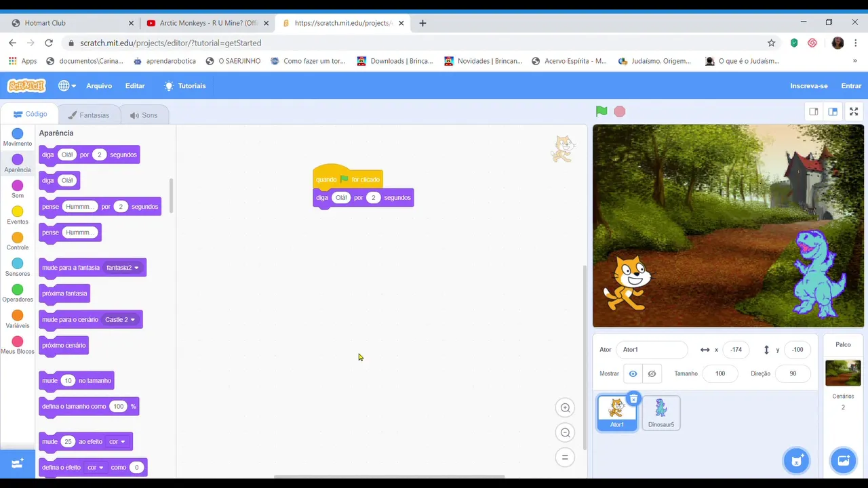The height and width of the screenshot is (488, 868).
Task: Select the Sensores block category
Action: 18,267
